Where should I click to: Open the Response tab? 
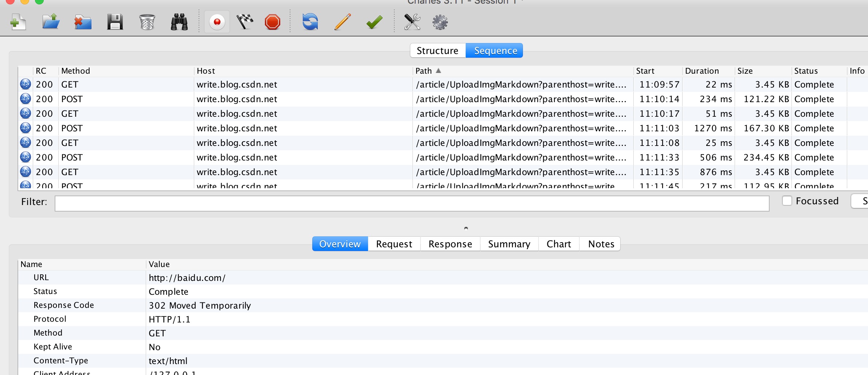450,244
